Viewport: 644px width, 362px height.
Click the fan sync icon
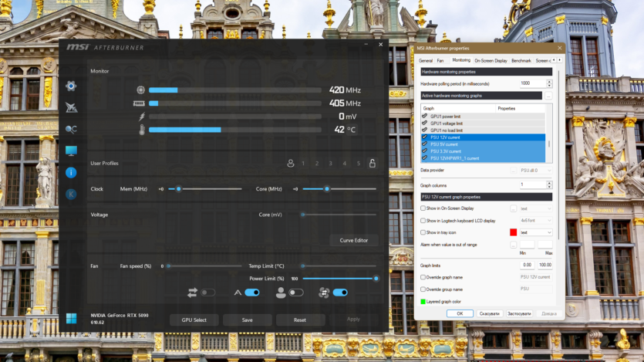coord(324,293)
